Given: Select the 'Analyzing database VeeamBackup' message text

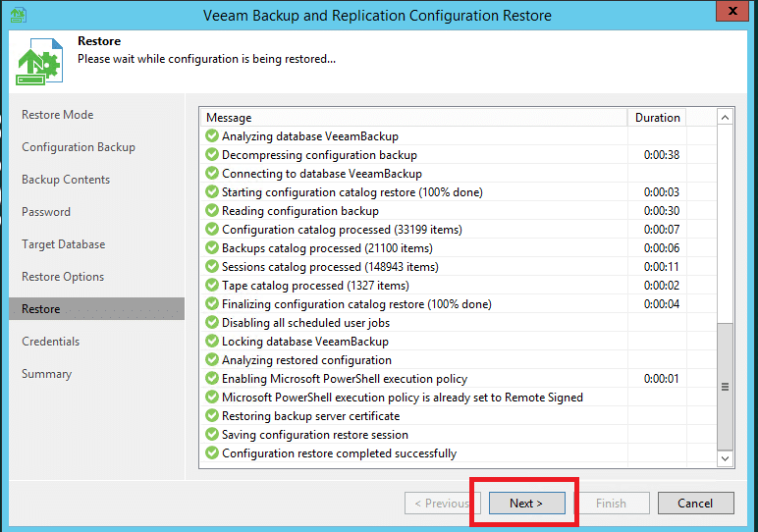Looking at the screenshot, I should click(310, 136).
